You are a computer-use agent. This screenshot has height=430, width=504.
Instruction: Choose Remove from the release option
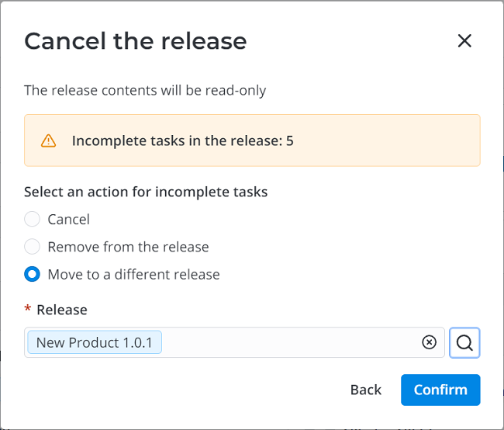(x=32, y=247)
